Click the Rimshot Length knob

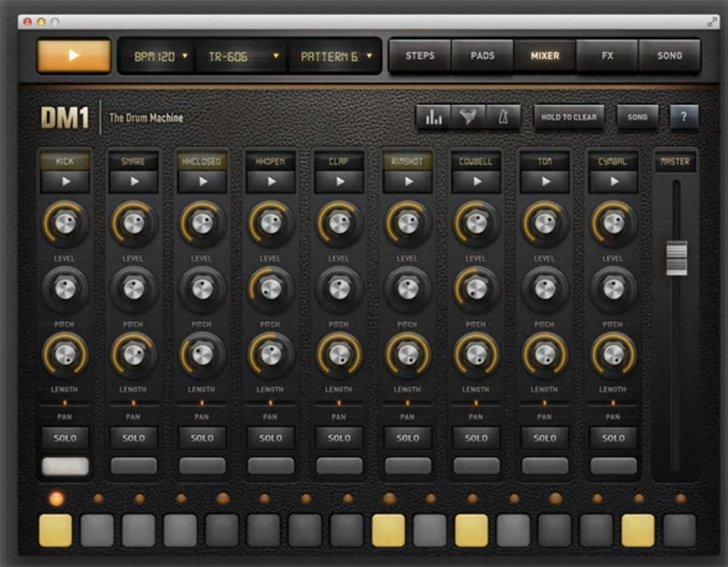coord(408,354)
